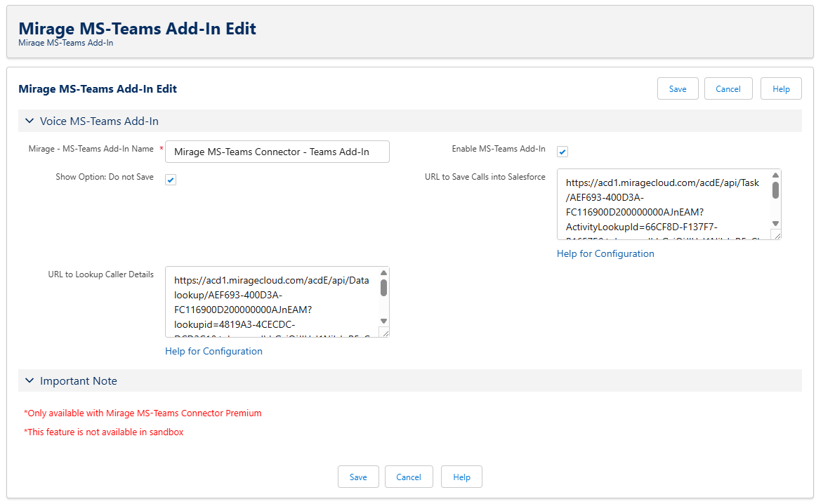Open Help for Configuration under Lookup Caller URL

213,351
